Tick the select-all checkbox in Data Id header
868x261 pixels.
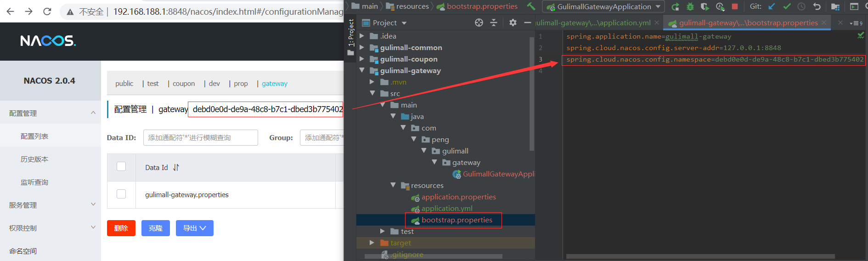click(x=121, y=166)
